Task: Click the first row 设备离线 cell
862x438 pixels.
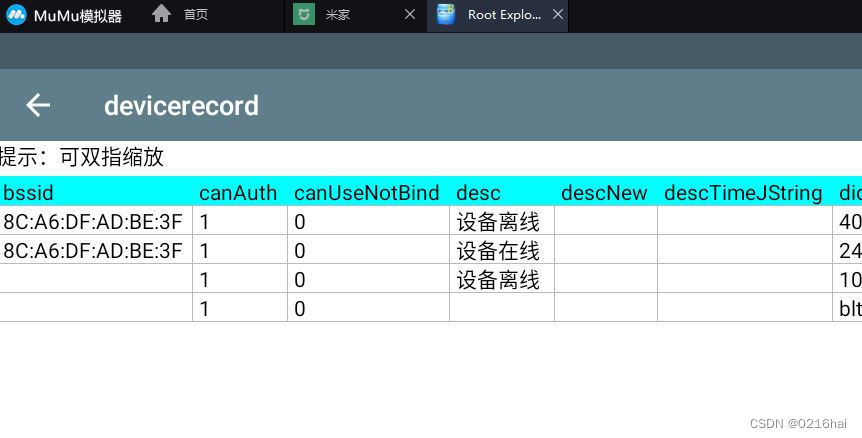Action: coord(501,221)
